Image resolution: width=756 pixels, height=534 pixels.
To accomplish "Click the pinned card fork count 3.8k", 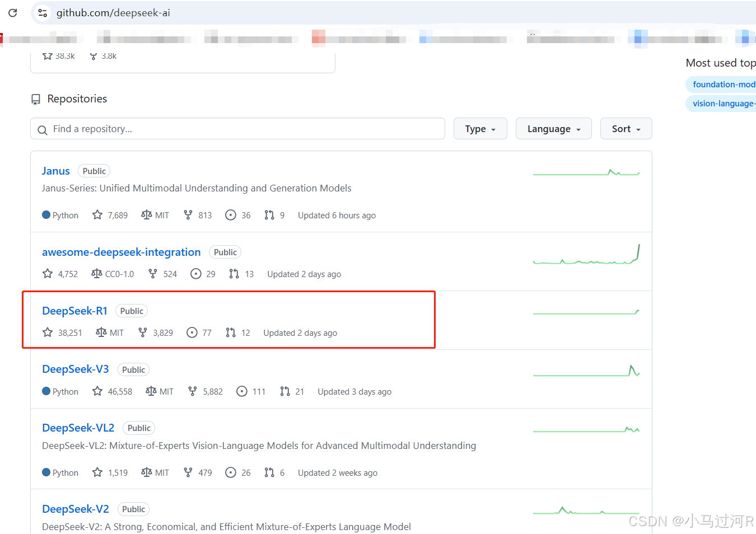I will pyautogui.click(x=104, y=56).
